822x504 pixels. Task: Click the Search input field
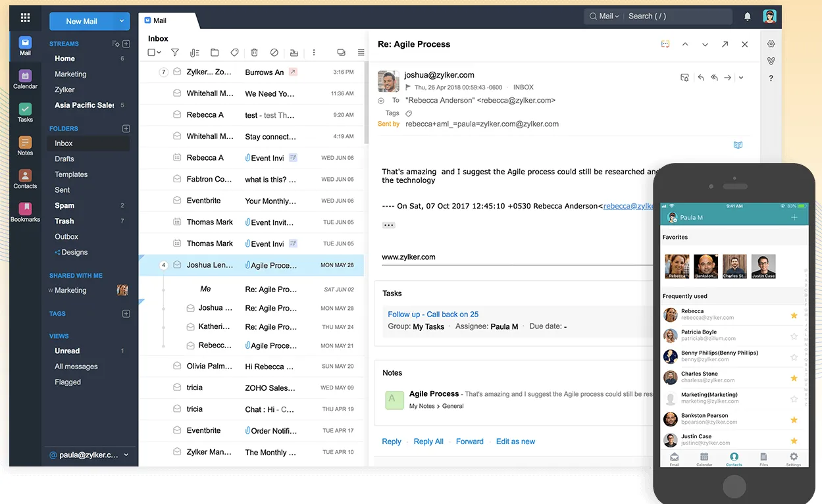678,16
